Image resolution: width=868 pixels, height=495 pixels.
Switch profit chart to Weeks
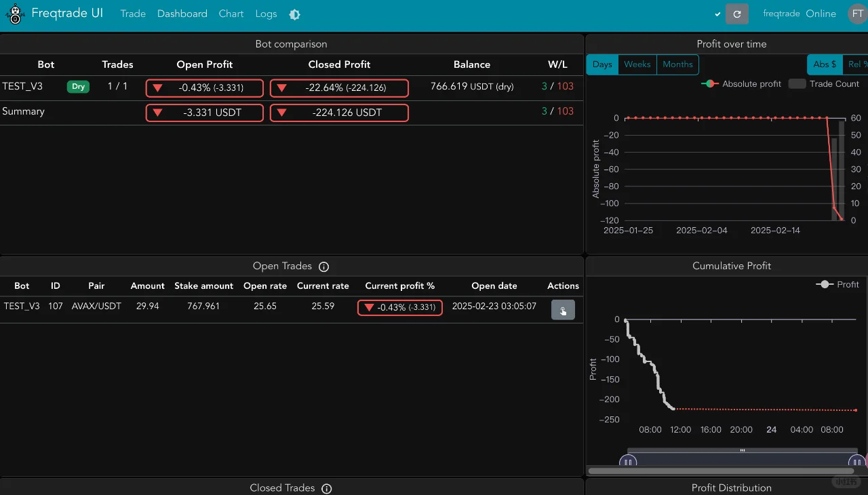(x=637, y=64)
